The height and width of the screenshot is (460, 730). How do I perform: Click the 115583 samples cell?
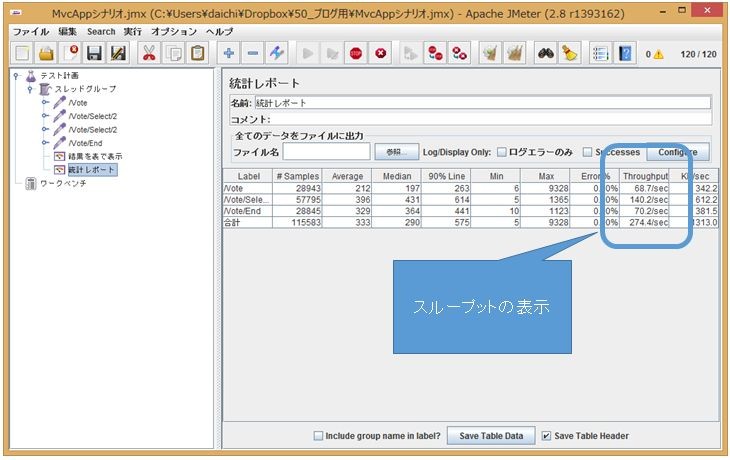pos(297,223)
